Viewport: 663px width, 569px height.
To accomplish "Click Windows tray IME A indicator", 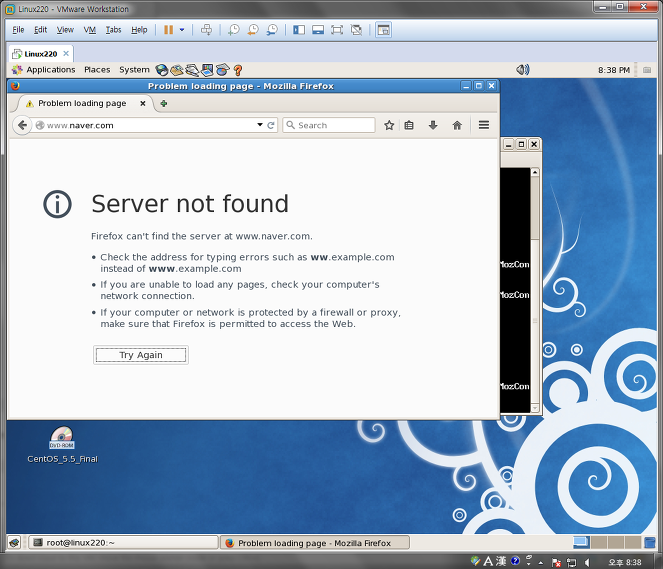I will click(x=488, y=561).
